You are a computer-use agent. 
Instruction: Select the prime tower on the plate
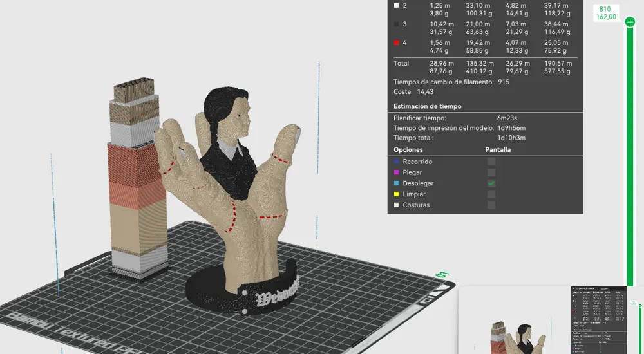tap(138, 181)
